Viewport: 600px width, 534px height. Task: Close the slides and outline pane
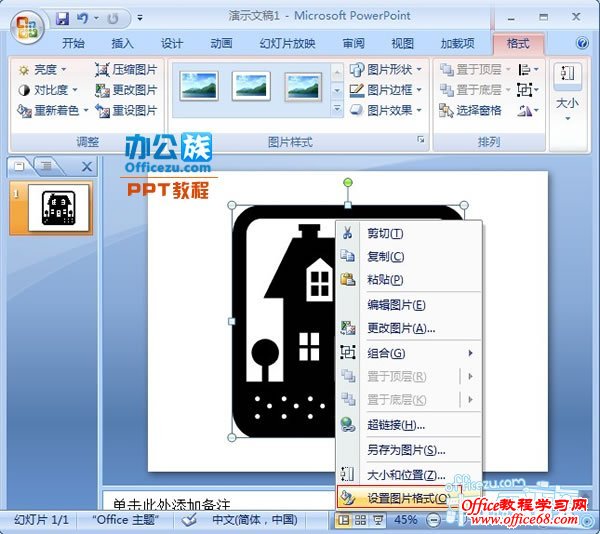87,166
